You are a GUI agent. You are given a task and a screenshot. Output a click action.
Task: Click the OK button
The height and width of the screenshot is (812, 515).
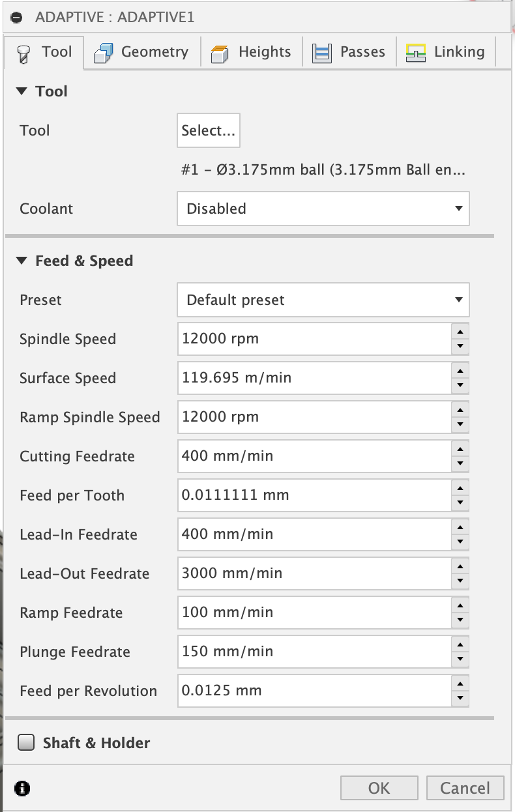tap(379, 789)
